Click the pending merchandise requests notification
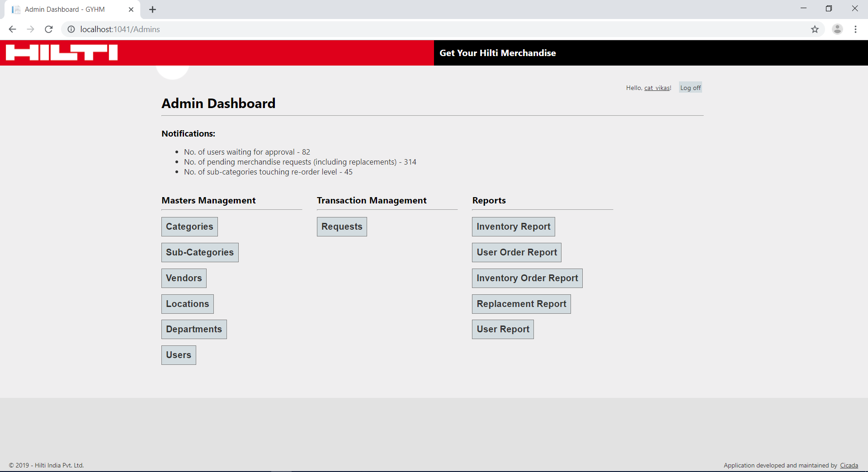 click(x=300, y=162)
